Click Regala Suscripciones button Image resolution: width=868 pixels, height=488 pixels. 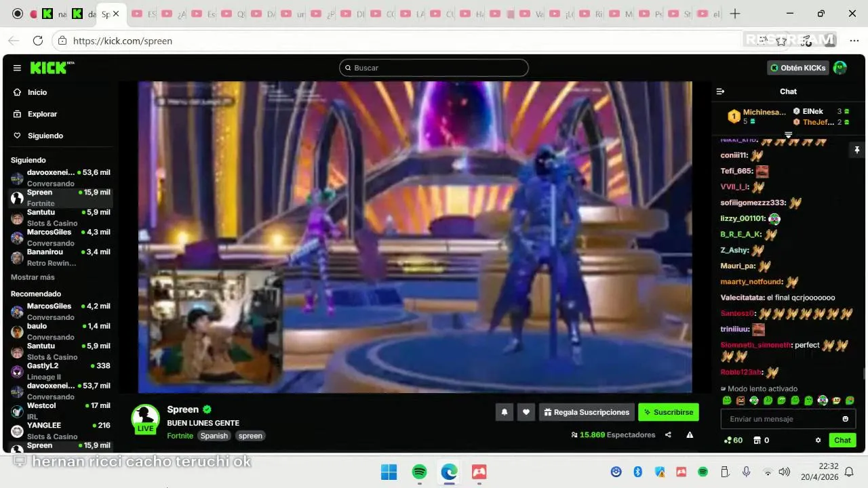[587, 412]
